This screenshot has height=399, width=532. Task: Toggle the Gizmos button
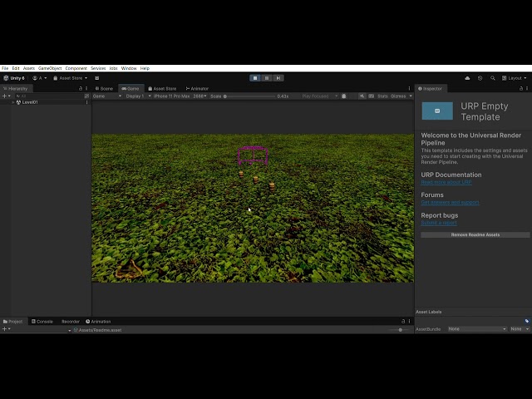(398, 96)
